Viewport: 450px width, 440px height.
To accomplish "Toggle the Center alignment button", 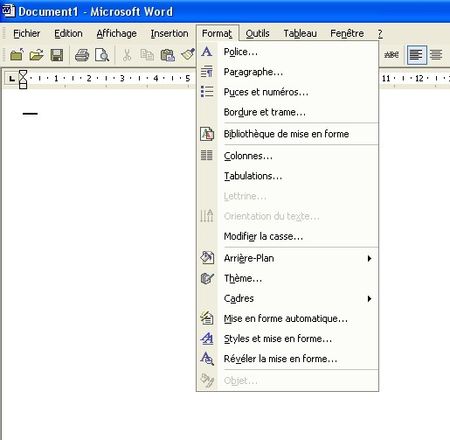I will pyautogui.click(x=436, y=55).
